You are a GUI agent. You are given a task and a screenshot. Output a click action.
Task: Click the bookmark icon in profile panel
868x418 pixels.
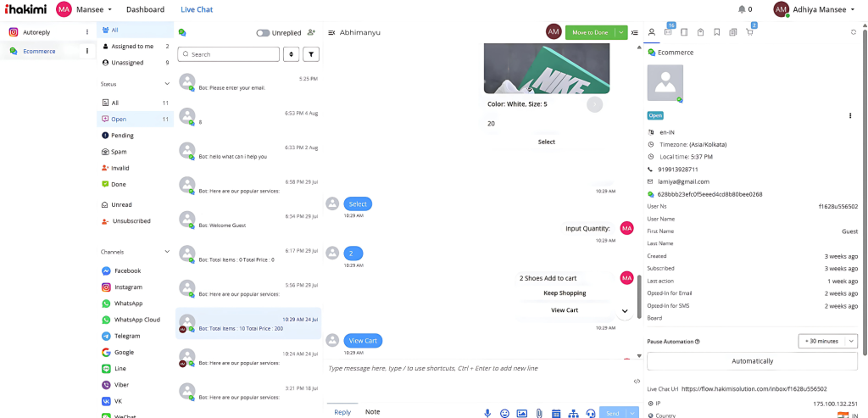coord(717,33)
